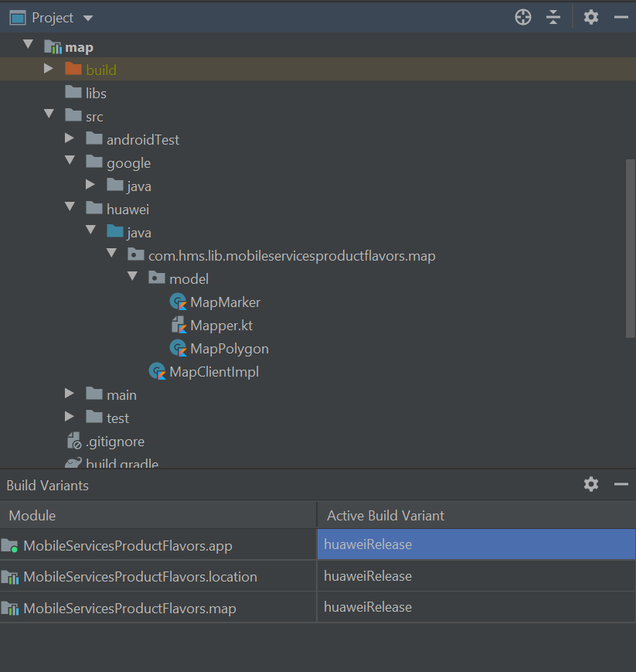Screen dimensions: 636x672
Task: Open Project panel settings gear
Action: (591, 18)
